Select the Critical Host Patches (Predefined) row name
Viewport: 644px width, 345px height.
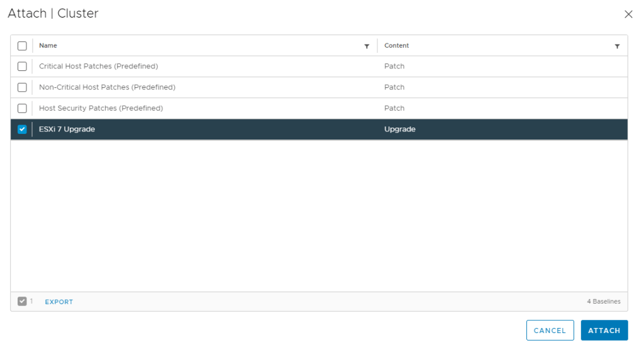click(98, 67)
